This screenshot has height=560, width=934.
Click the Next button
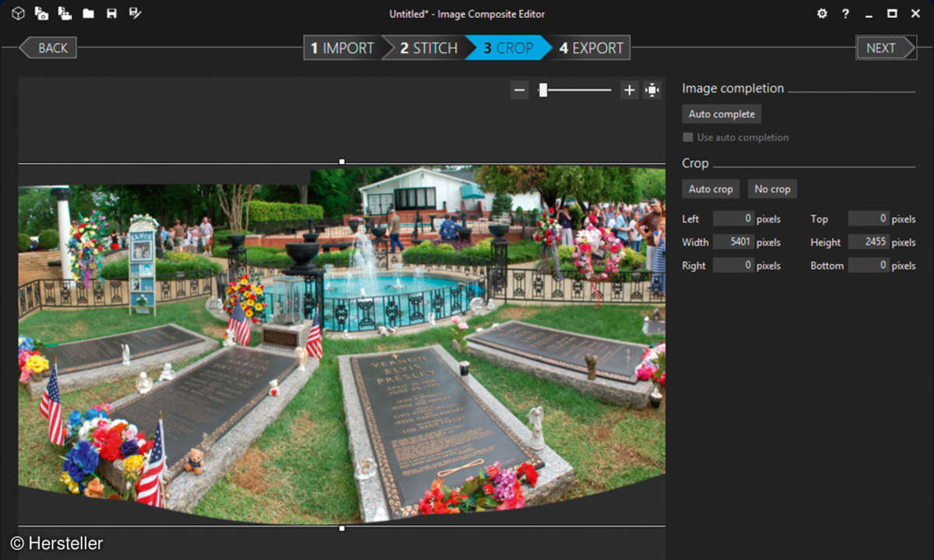pos(886,47)
